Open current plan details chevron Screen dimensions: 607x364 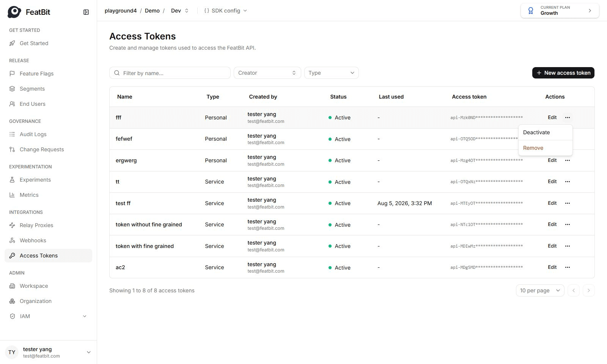click(590, 11)
